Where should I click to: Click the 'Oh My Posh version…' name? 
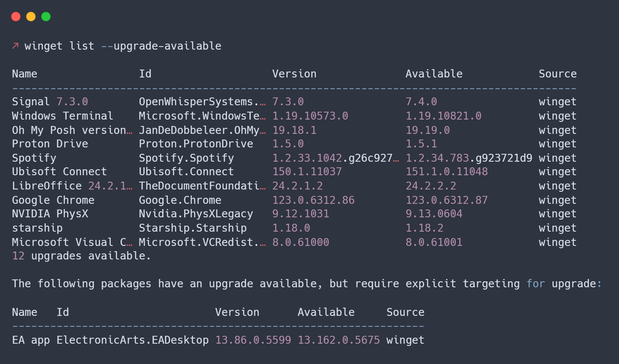[x=72, y=130]
